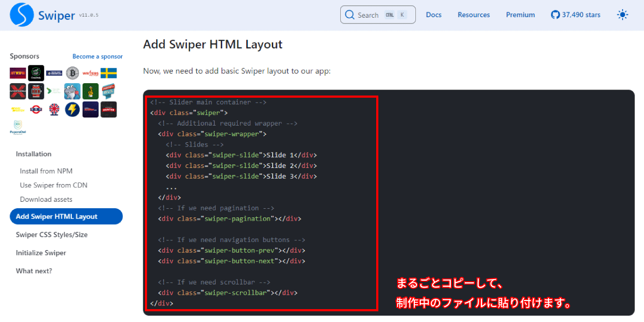644x322 pixels.
Task: Open the GitHub icon next to 37,490 stars
Action: coord(555,15)
